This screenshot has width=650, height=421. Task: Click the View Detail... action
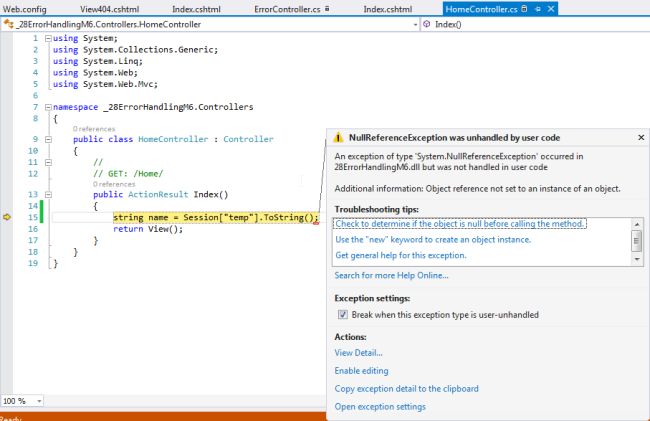pyautogui.click(x=358, y=353)
